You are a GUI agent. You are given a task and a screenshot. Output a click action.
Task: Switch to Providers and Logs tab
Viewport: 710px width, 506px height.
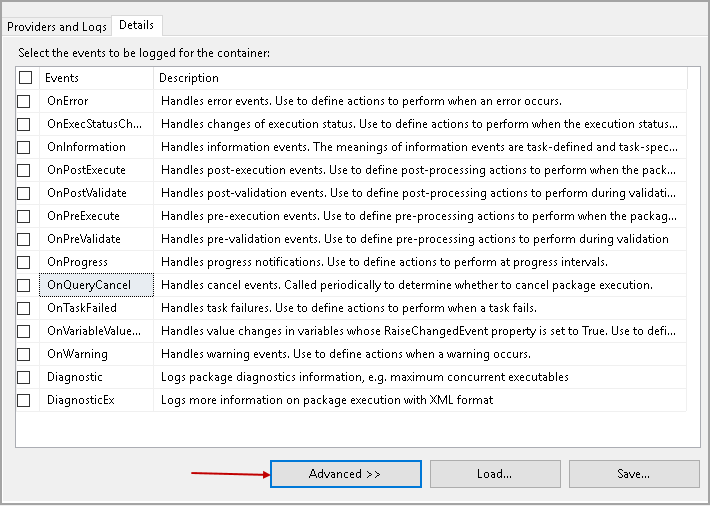pos(55,26)
